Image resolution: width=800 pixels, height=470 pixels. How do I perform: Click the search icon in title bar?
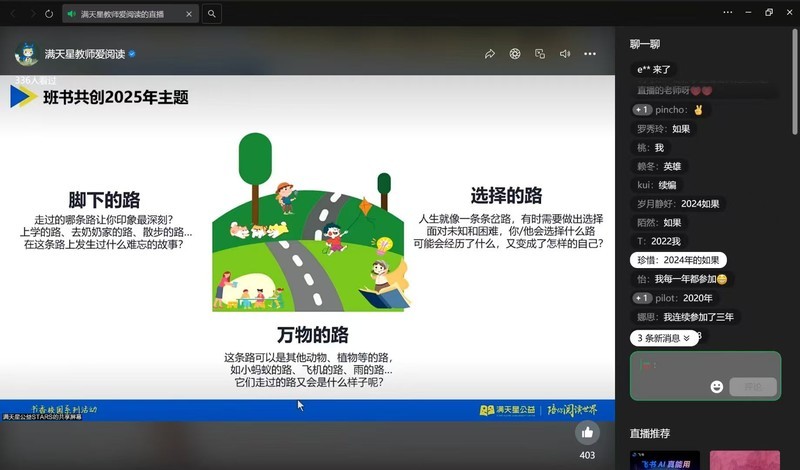212,14
